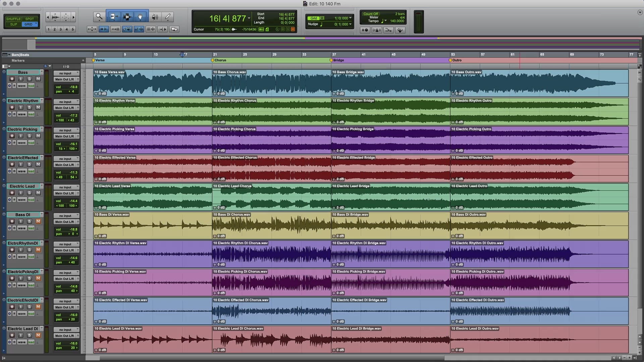
Task: Recall zoom preset 5
Action: click(x=73, y=29)
